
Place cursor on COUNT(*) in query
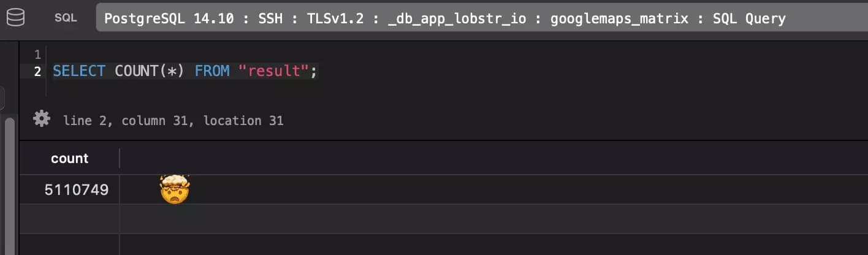click(150, 71)
